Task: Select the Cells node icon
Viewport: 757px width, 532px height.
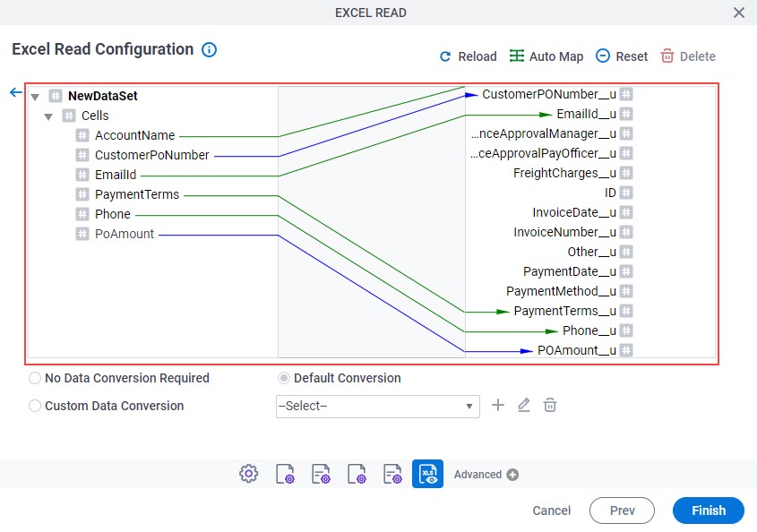Action: point(69,116)
